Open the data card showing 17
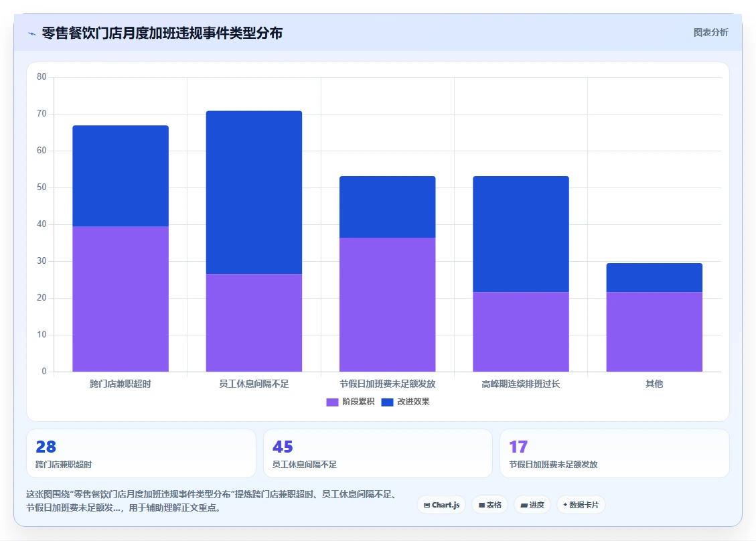Image resolution: width=756 pixels, height=541 pixels. click(615, 453)
